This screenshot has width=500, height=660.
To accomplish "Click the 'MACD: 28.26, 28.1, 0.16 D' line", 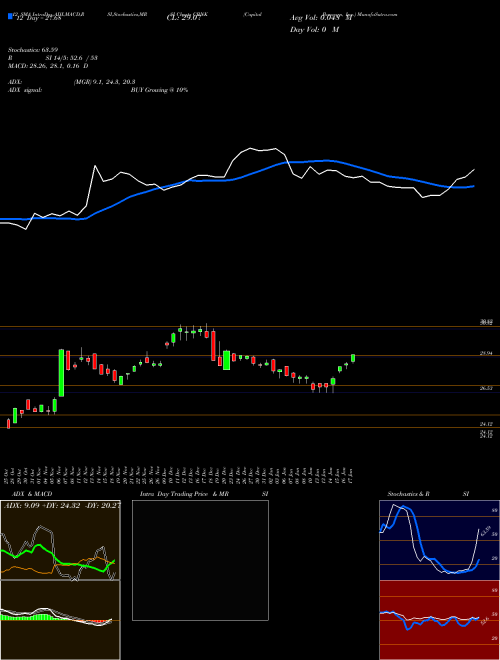I will [x=48, y=66].
